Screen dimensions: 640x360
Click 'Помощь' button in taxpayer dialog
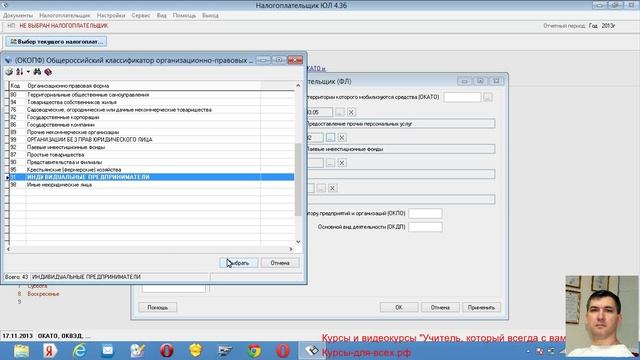point(158,307)
